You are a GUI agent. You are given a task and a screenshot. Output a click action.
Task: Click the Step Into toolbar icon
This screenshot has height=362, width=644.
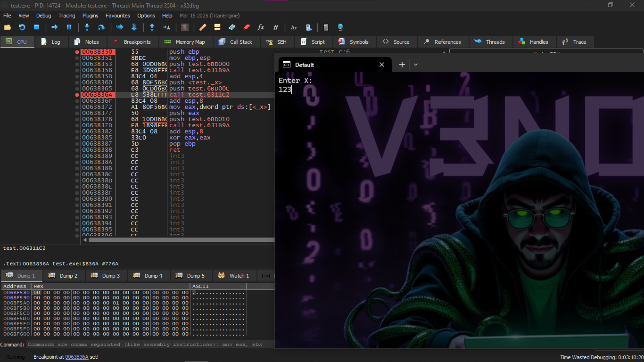pyautogui.click(x=87, y=27)
